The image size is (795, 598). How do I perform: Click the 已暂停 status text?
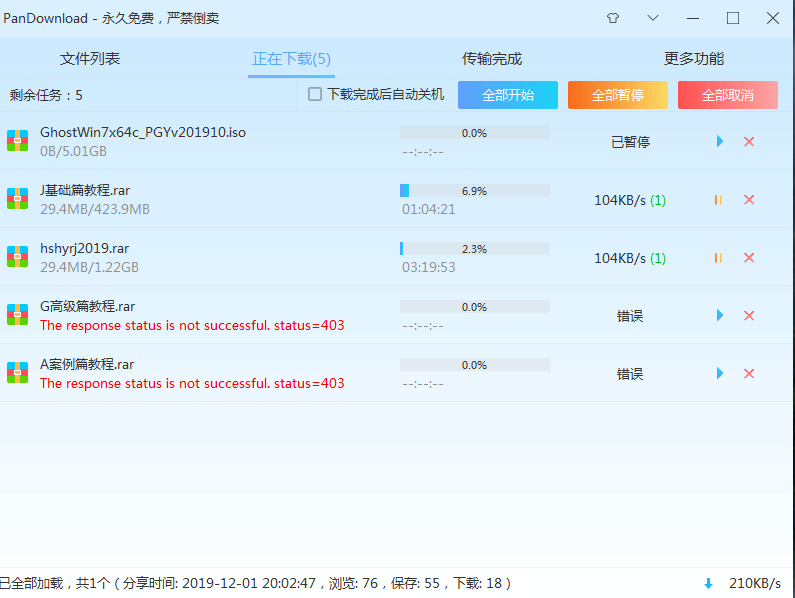tap(630, 142)
